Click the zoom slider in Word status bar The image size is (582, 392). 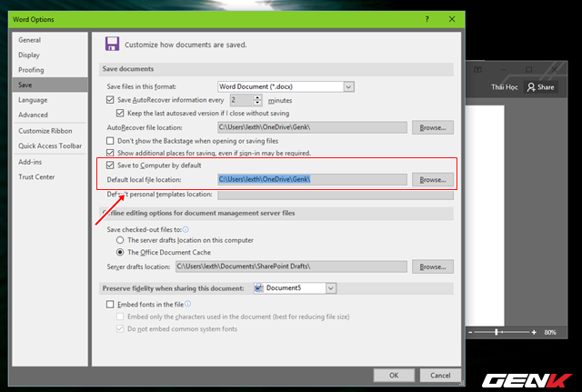pos(497,333)
